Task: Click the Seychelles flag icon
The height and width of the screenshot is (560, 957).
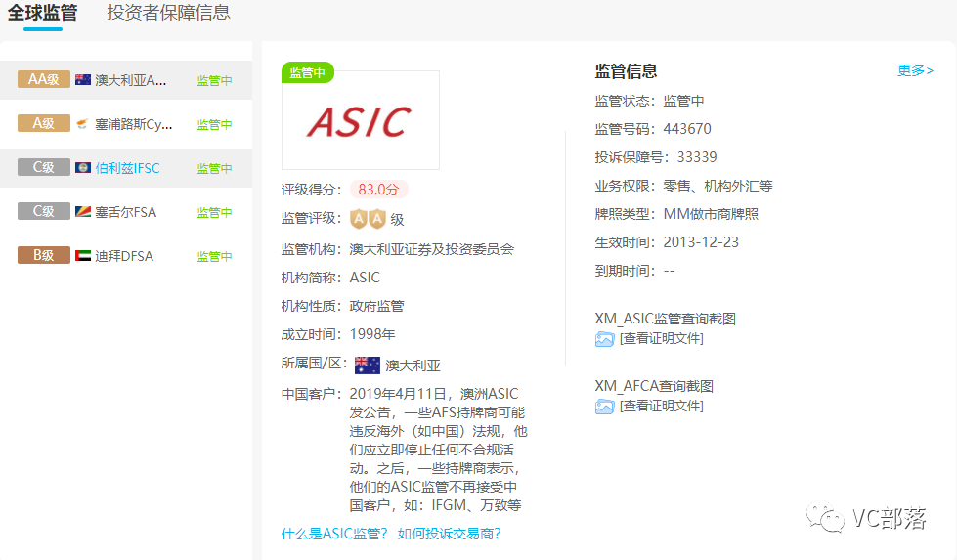Action: (x=83, y=212)
